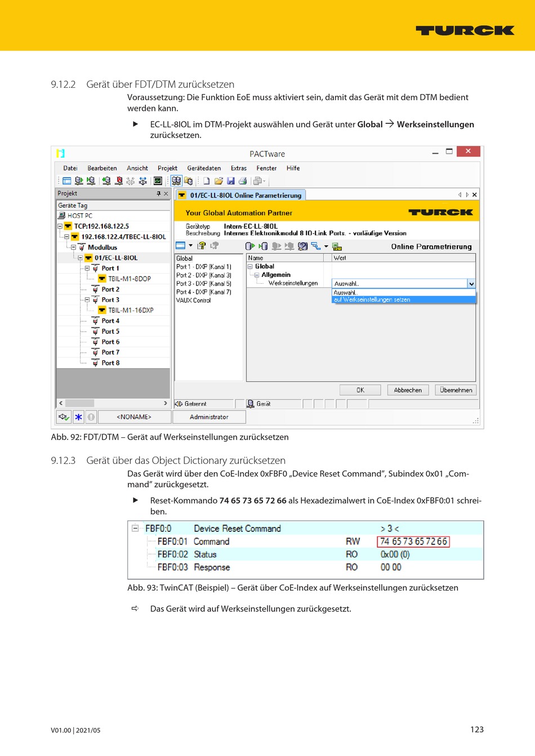Image resolution: width=535 pixels, height=756 pixels.
Task: Collapse the Allgemein parameter group
Action: [257, 275]
